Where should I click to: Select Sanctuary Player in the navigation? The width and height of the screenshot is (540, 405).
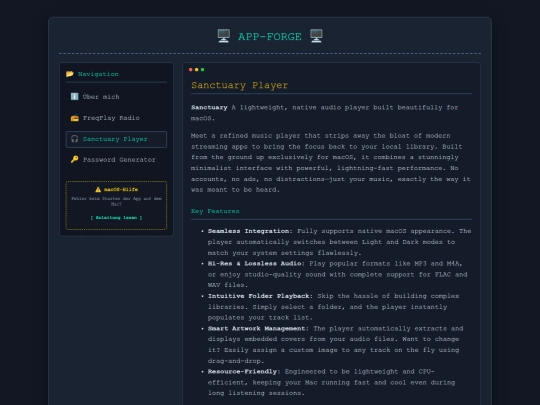pos(116,139)
